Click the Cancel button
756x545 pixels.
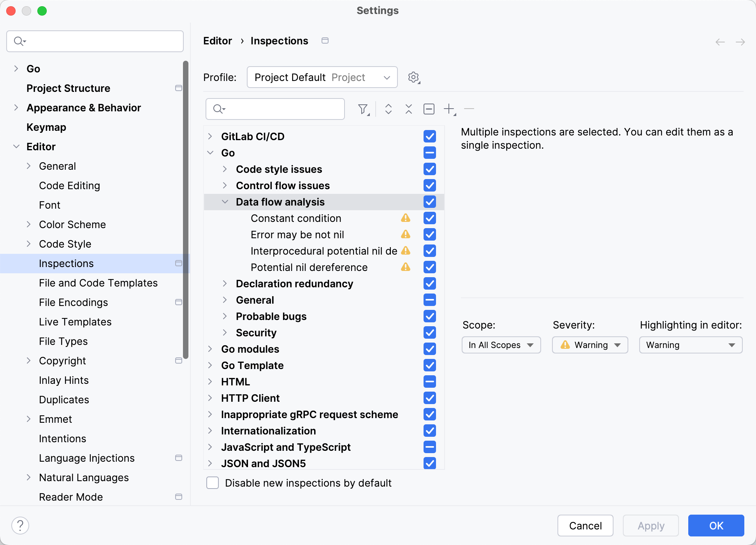click(585, 526)
